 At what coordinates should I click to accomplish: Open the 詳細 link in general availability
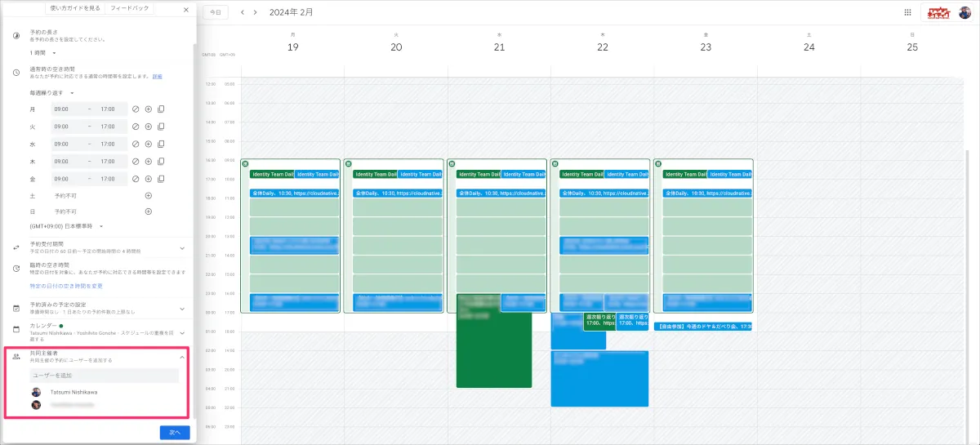coord(157,76)
